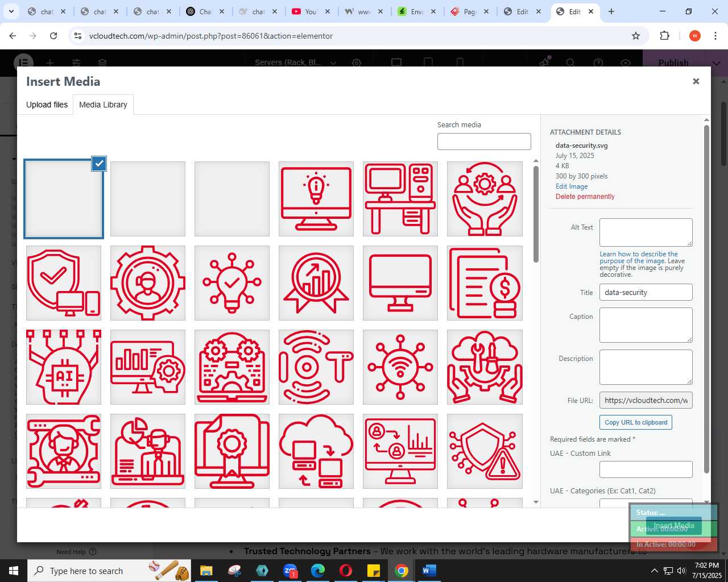Open the Windows Start menu
Screen dimensions: 728x582
tap(13, 571)
